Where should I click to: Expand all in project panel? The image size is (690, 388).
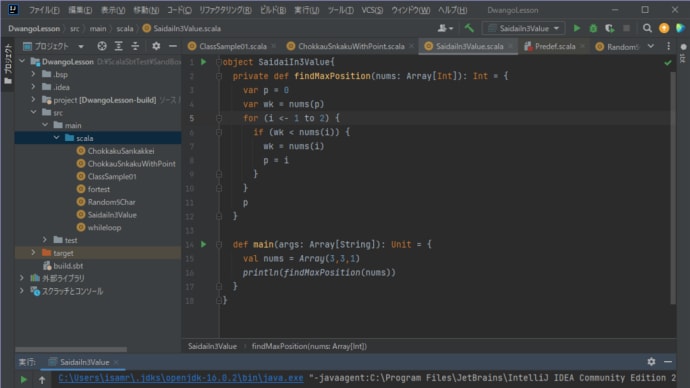click(x=119, y=46)
